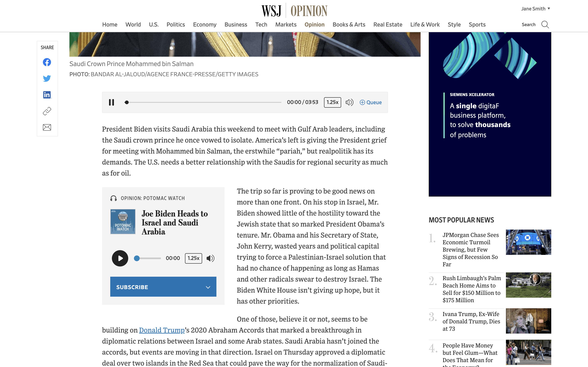Image resolution: width=588 pixels, height=367 pixels.
Task: Click headphones icon beside Potomac Watch
Action: 114,198
